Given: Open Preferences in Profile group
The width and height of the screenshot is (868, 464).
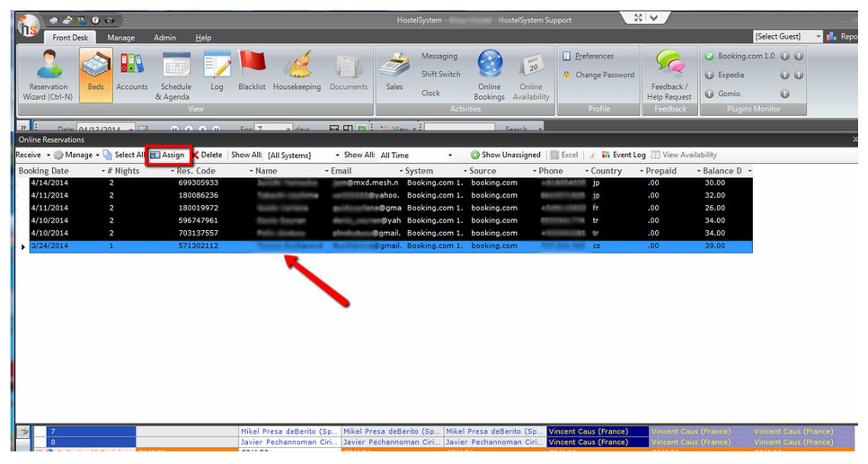Looking at the screenshot, I should pos(588,56).
